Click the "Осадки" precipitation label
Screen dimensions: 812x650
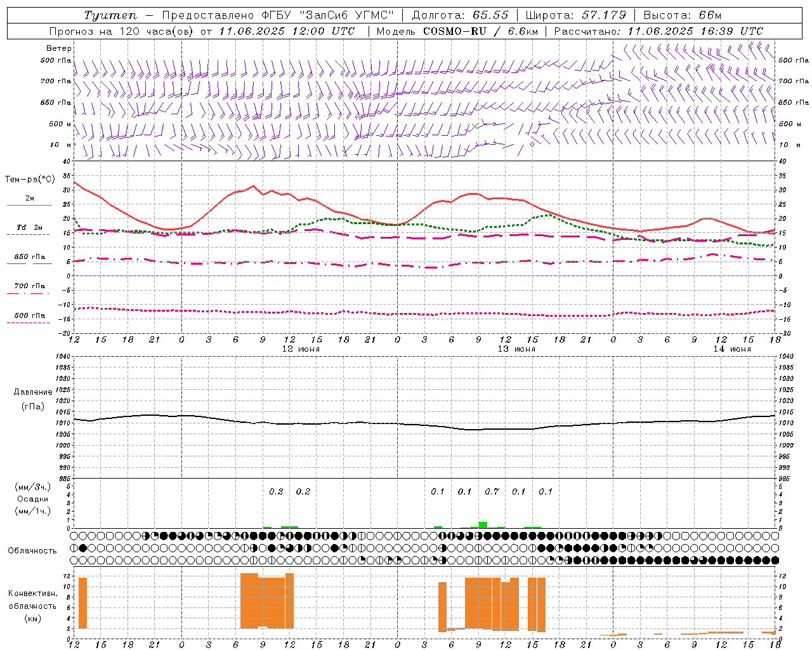click(x=33, y=499)
